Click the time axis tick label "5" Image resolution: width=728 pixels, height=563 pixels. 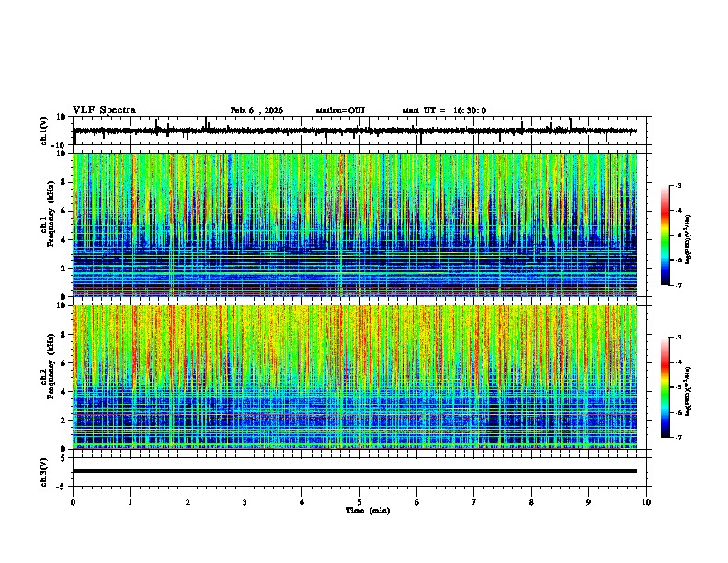click(359, 502)
